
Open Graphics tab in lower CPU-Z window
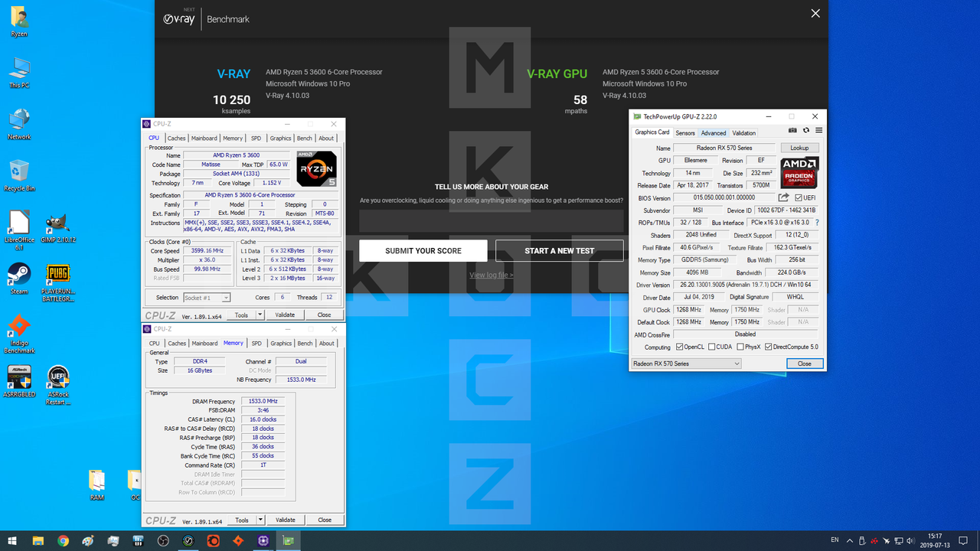pos(281,344)
